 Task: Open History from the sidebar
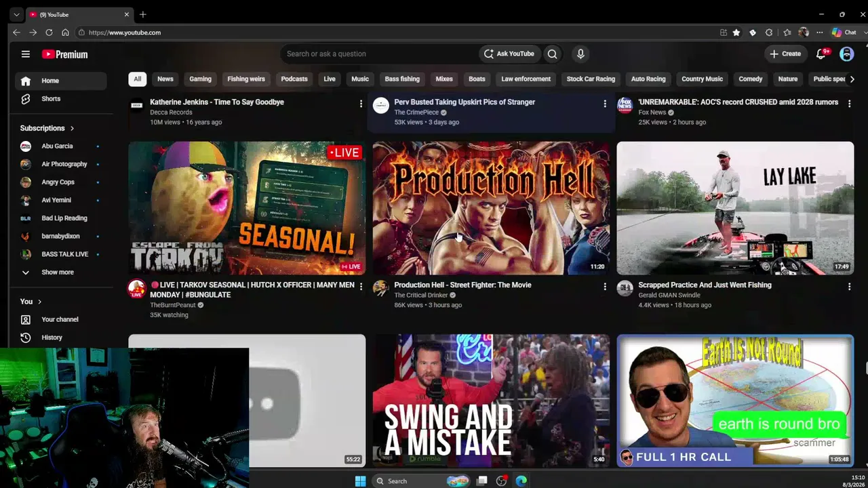click(x=60, y=338)
